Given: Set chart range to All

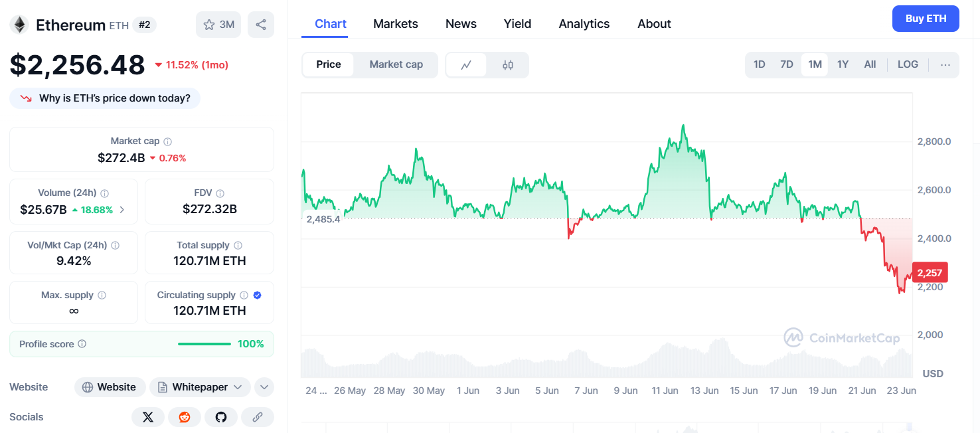Looking at the screenshot, I should (870, 64).
